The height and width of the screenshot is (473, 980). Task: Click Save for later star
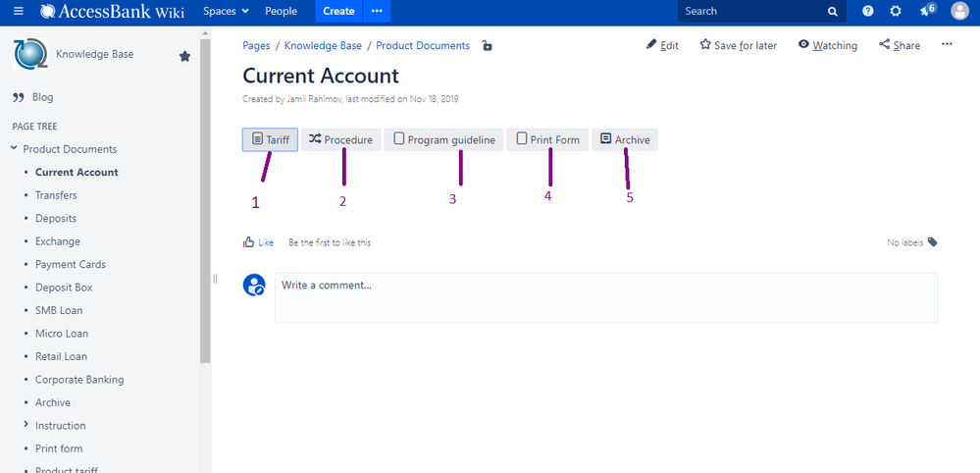tap(738, 45)
